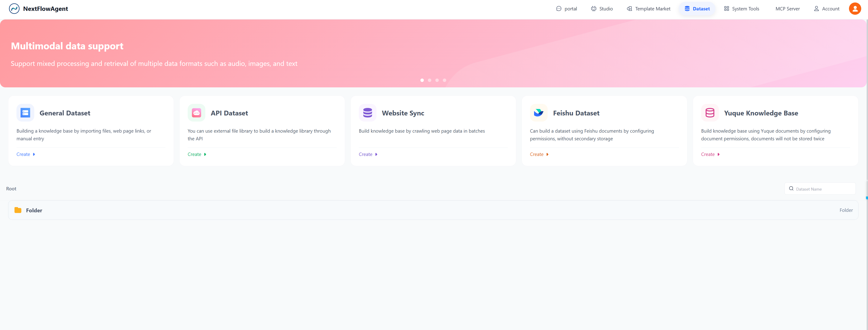The height and width of the screenshot is (330, 868).
Task: Click the Feishu Dataset bird icon
Action: 538,113
